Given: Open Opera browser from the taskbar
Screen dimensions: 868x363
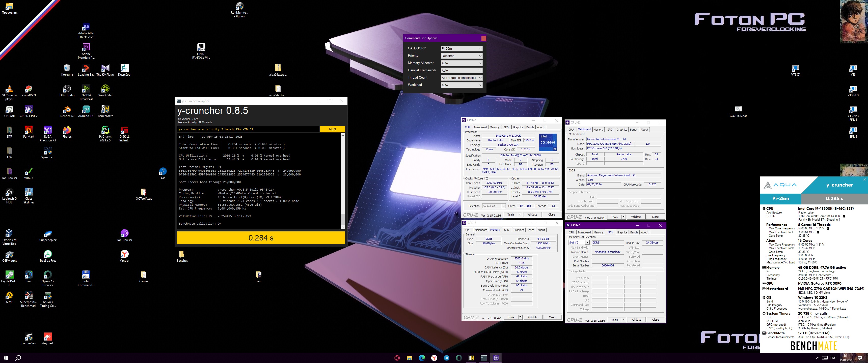Looking at the screenshot, I should (397, 358).
